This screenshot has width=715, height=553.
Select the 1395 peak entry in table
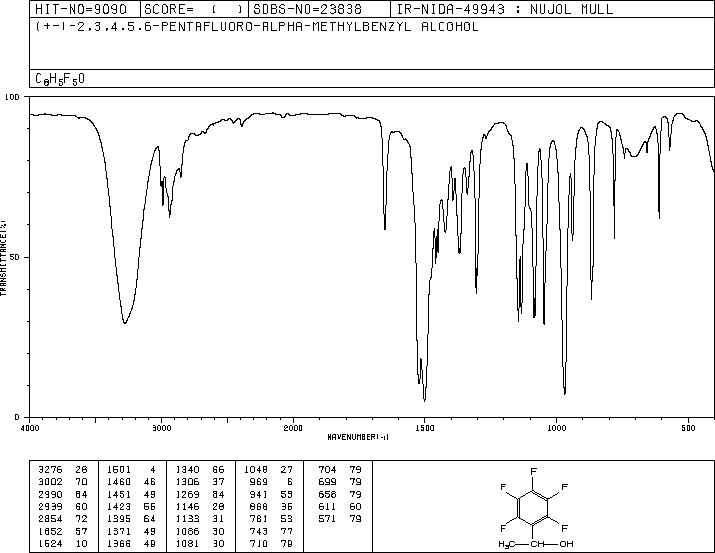131,519
